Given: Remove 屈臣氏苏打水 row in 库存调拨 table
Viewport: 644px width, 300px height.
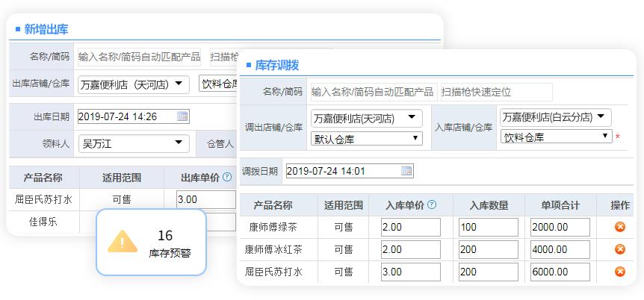Looking at the screenshot, I should (x=620, y=272).
